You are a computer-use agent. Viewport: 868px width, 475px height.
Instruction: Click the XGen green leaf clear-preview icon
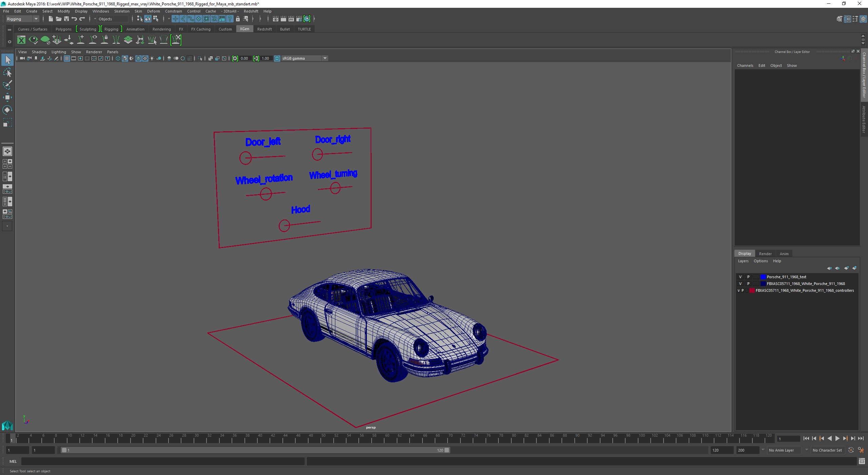45,40
